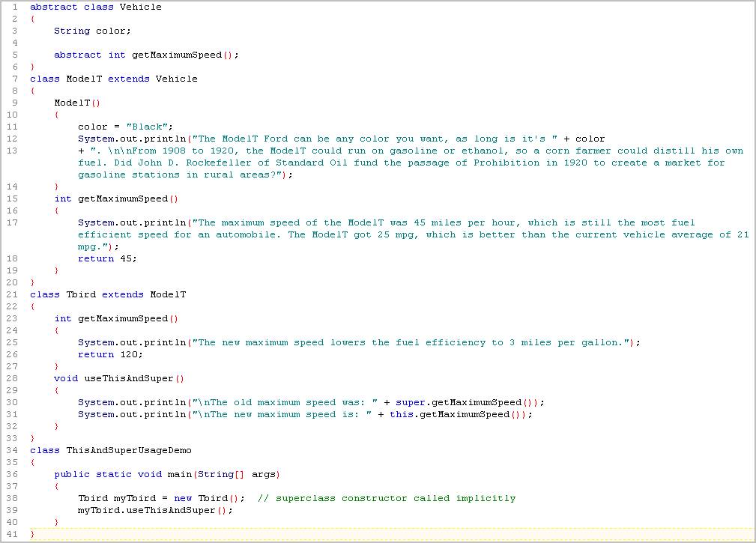Click 'void useThisAndSuper()' method declaration
The width and height of the screenshot is (756, 543).
pyautogui.click(x=119, y=379)
